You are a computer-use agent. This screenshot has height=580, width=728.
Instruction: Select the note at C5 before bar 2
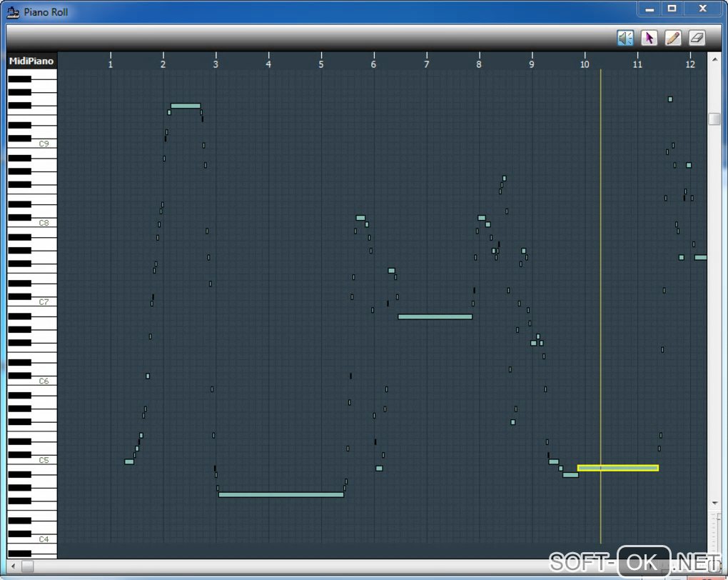(129, 461)
